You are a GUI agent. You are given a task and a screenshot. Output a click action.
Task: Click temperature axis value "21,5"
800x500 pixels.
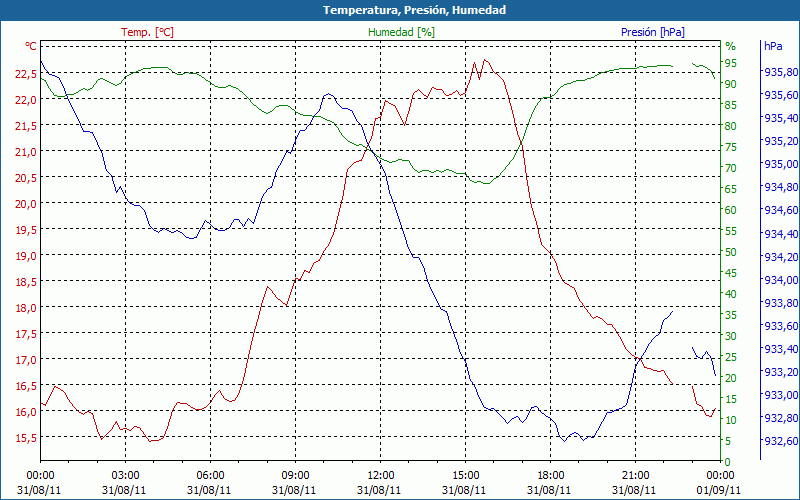point(26,126)
